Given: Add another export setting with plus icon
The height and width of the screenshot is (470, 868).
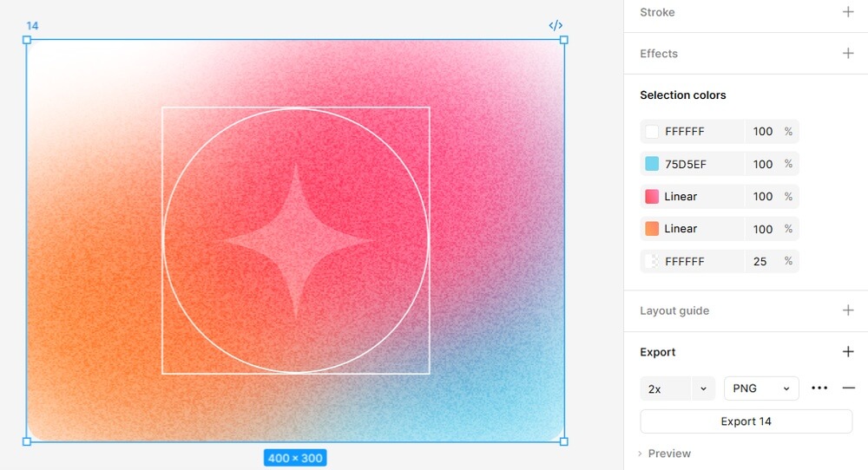Looking at the screenshot, I should [x=848, y=352].
